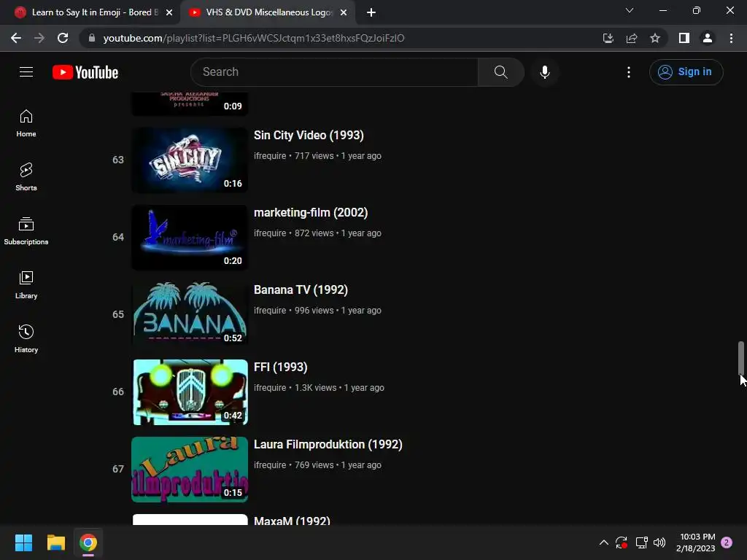Start voice search with microphone icon
747x560 pixels.
544,72
